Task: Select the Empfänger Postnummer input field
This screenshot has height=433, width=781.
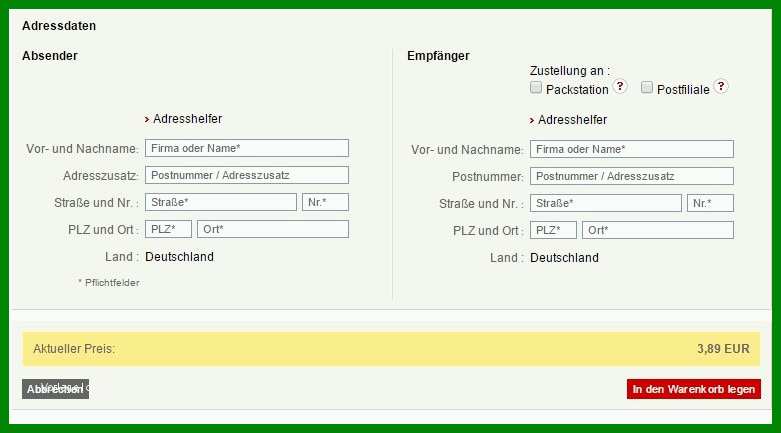Action: pyautogui.click(x=632, y=176)
